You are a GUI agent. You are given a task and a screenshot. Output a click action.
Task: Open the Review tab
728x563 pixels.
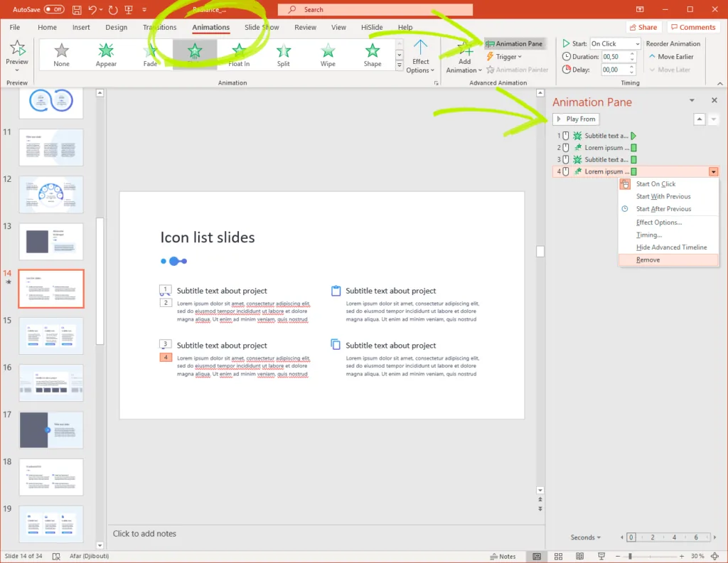point(306,28)
